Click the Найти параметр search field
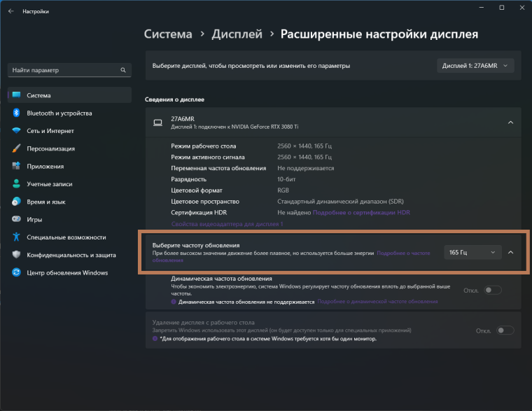This screenshot has width=532, height=411. point(69,70)
